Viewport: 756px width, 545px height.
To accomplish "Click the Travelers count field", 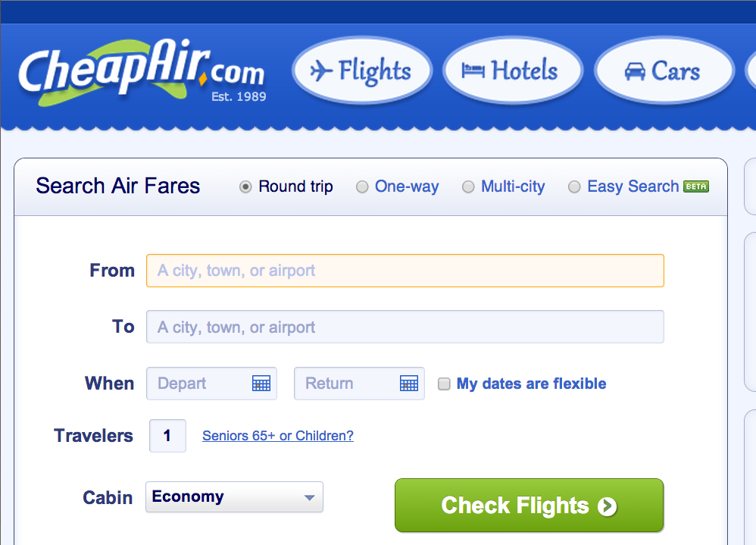I will point(167,435).
